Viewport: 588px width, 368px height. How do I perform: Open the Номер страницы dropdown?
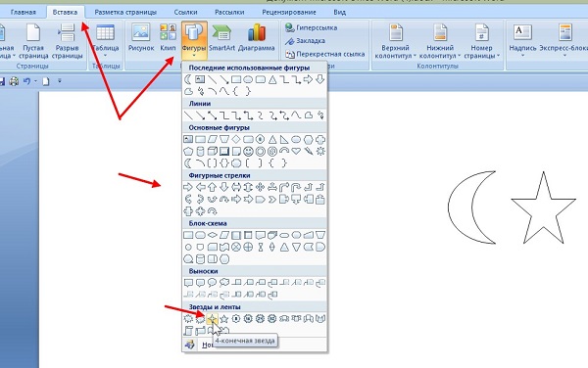[x=482, y=41]
